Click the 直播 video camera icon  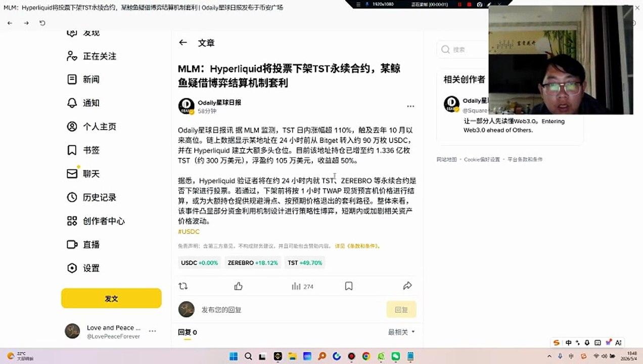pyautogui.click(x=72, y=244)
